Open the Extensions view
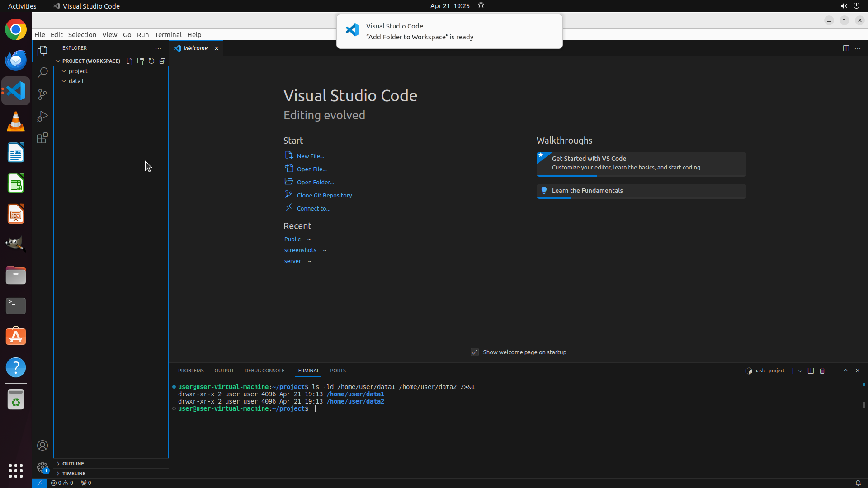 click(x=42, y=138)
